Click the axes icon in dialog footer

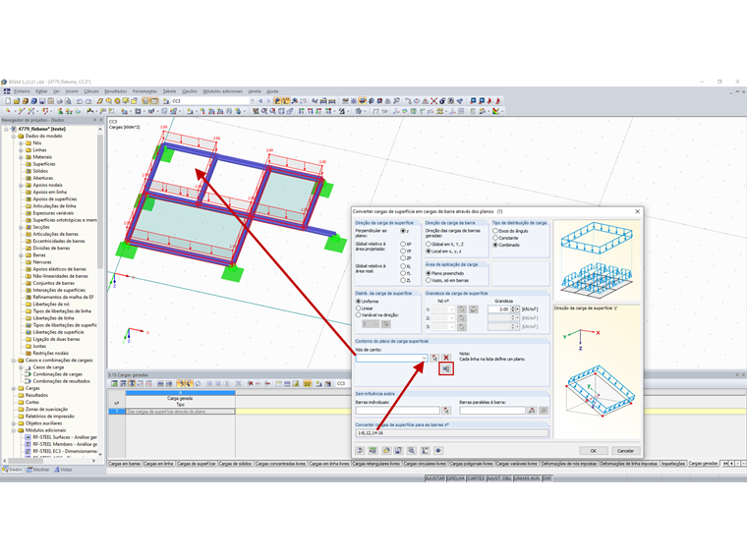click(x=425, y=451)
